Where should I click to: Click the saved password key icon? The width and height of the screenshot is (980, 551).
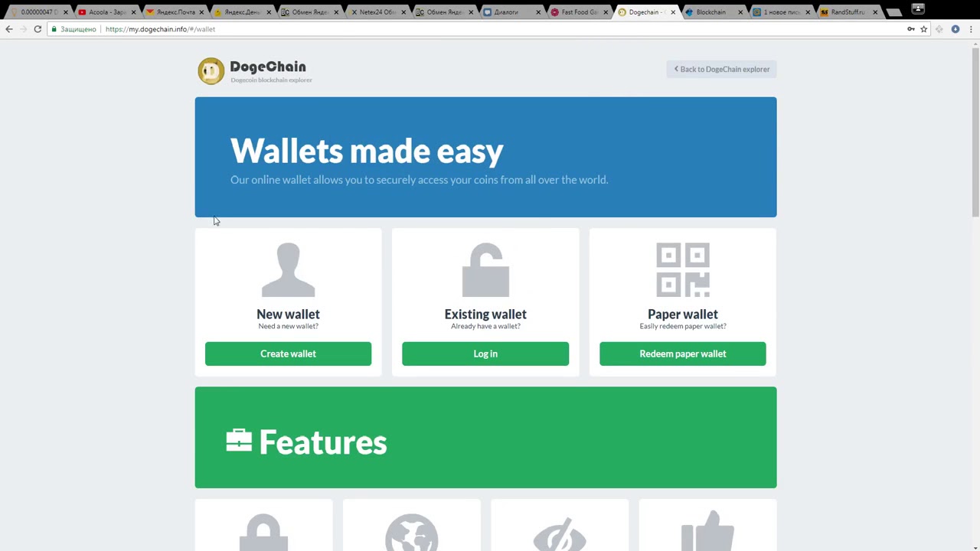coord(910,29)
